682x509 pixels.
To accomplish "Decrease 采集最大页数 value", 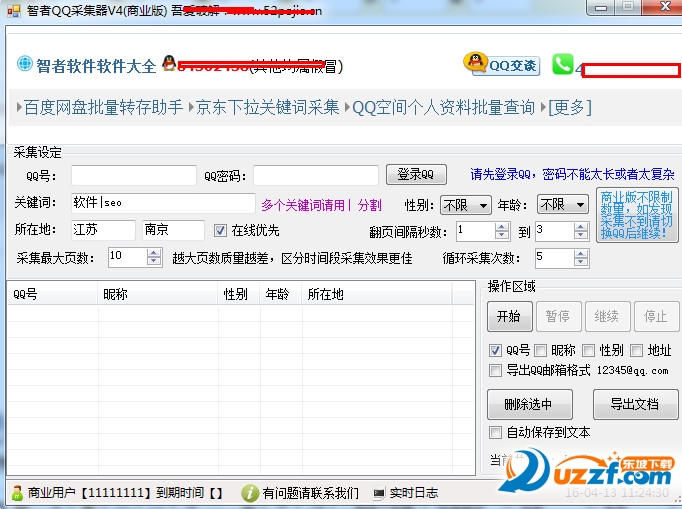I will 153,262.
